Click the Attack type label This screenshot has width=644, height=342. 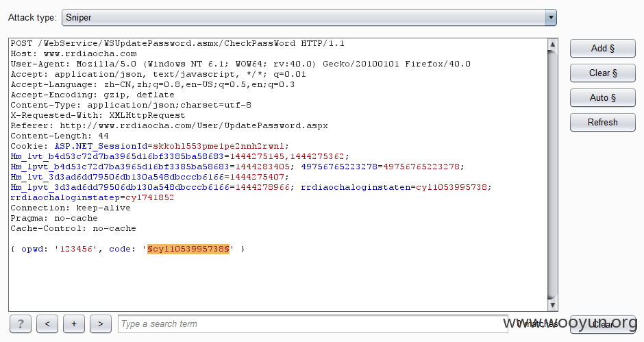(32, 18)
